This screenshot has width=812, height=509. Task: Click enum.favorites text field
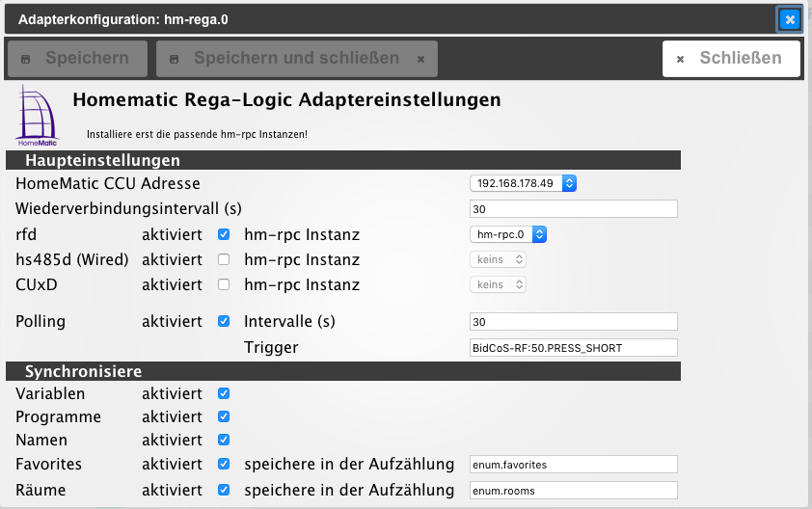coord(573,465)
